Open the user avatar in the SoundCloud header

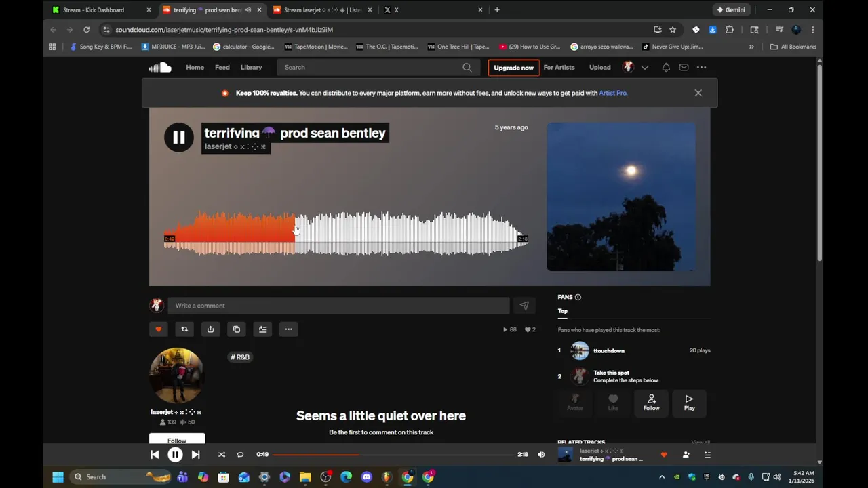pos(628,67)
